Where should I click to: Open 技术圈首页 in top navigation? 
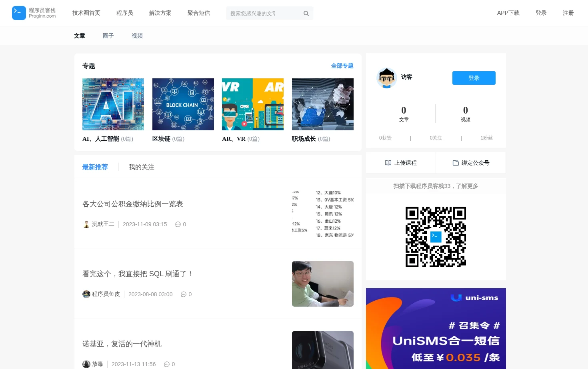86,13
